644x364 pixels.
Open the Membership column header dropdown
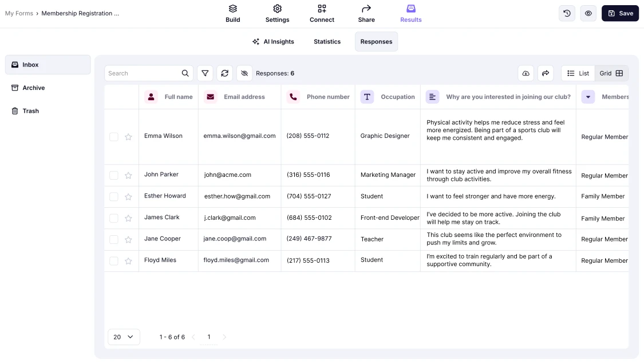pyautogui.click(x=588, y=97)
